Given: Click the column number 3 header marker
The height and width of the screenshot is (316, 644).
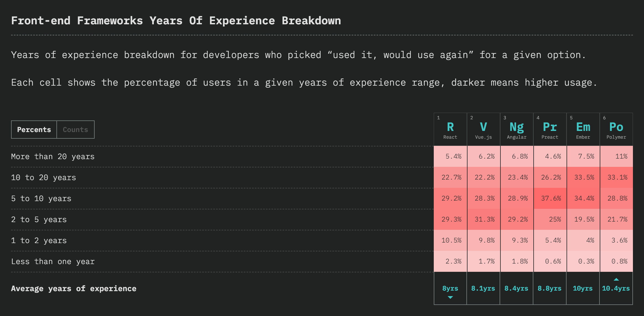Looking at the screenshot, I should [x=504, y=117].
